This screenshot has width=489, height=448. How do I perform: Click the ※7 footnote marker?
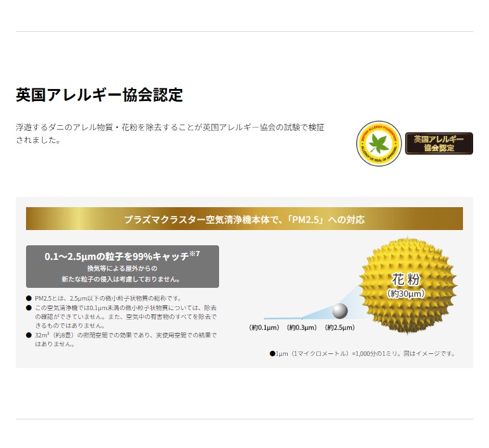point(194,254)
